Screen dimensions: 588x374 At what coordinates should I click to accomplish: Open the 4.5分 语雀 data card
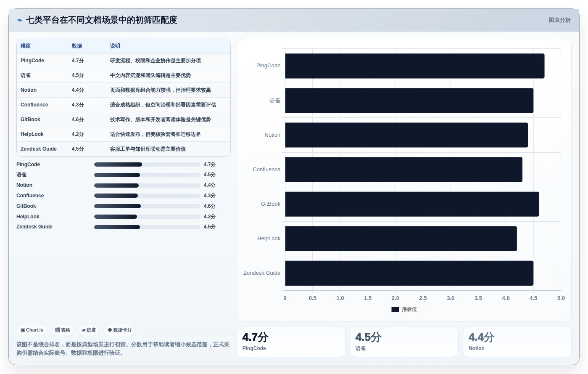tap(404, 342)
